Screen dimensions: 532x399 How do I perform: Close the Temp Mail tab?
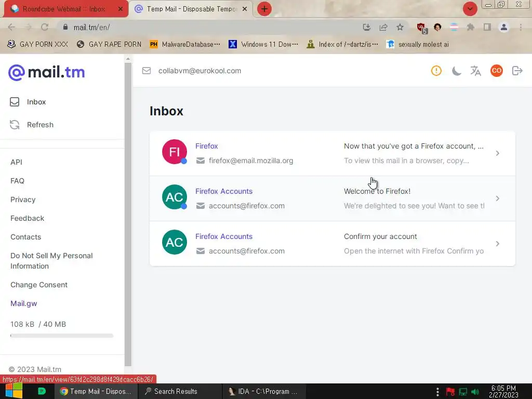245,9
